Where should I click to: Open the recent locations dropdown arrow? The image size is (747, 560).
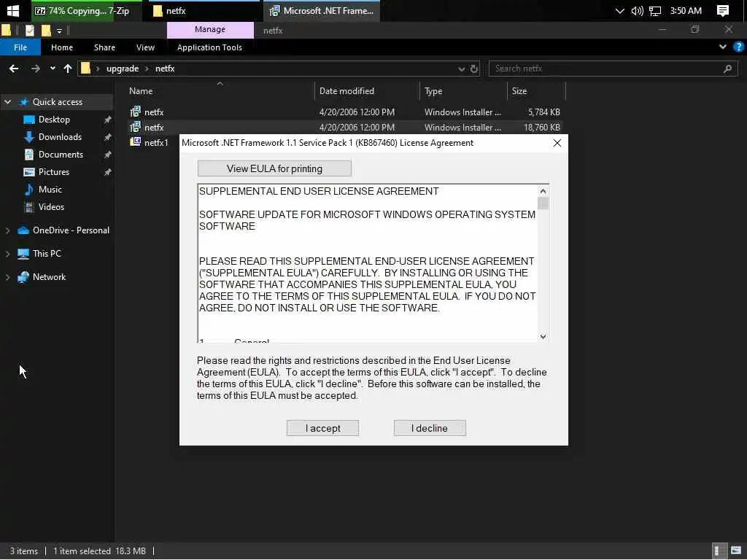[53, 69]
